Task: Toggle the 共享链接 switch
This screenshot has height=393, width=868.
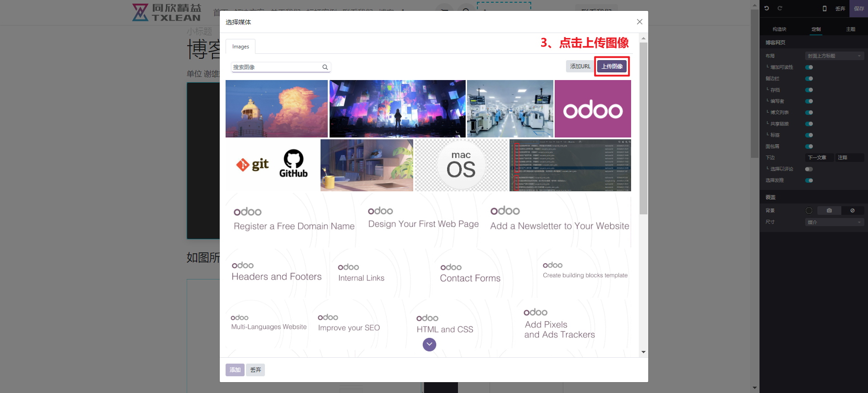Action: click(809, 124)
